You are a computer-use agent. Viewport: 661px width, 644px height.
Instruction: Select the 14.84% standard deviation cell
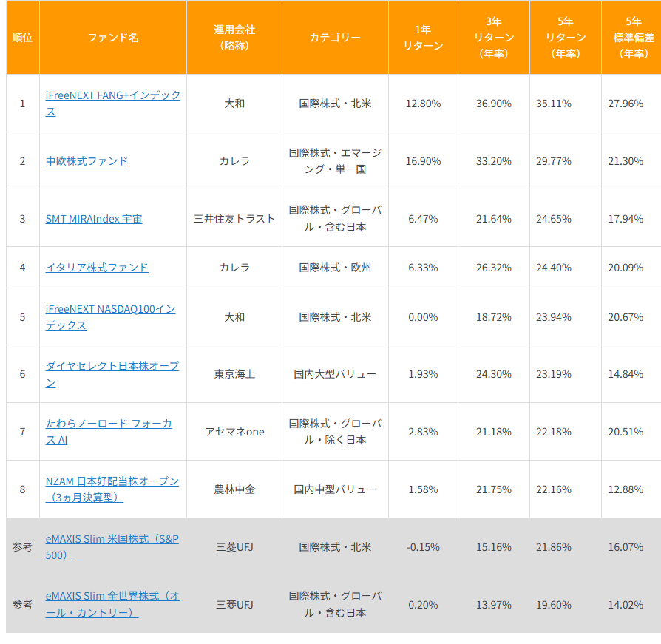click(631, 374)
